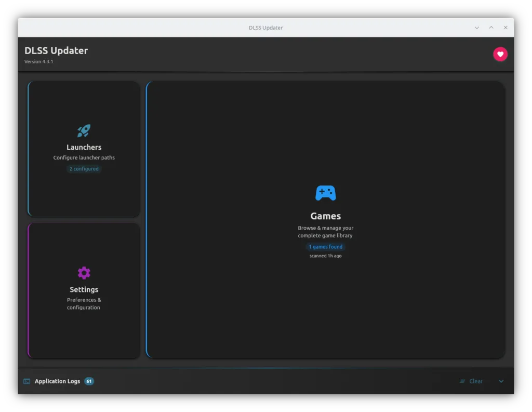Click 'Browse & manage your complete game library' text
This screenshot has height=412, width=532.
click(325, 232)
